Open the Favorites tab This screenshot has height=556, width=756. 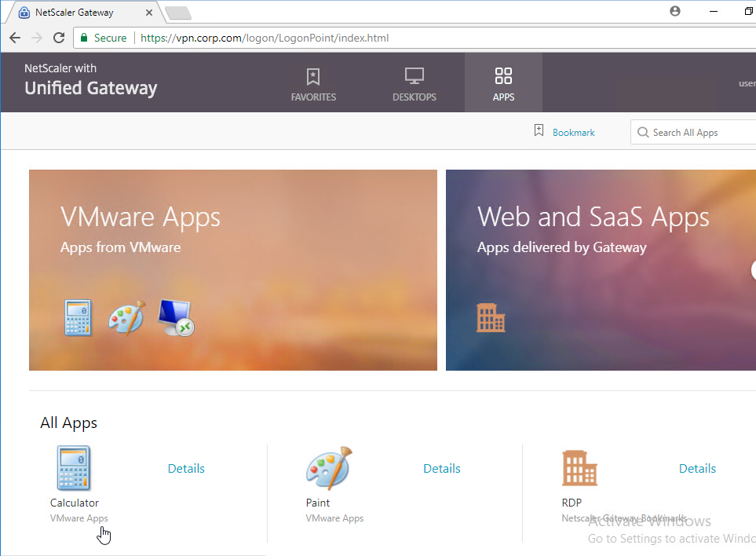(x=313, y=84)
